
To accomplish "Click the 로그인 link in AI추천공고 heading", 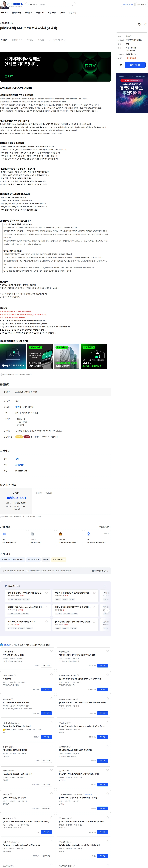I will tap(7, 645).
